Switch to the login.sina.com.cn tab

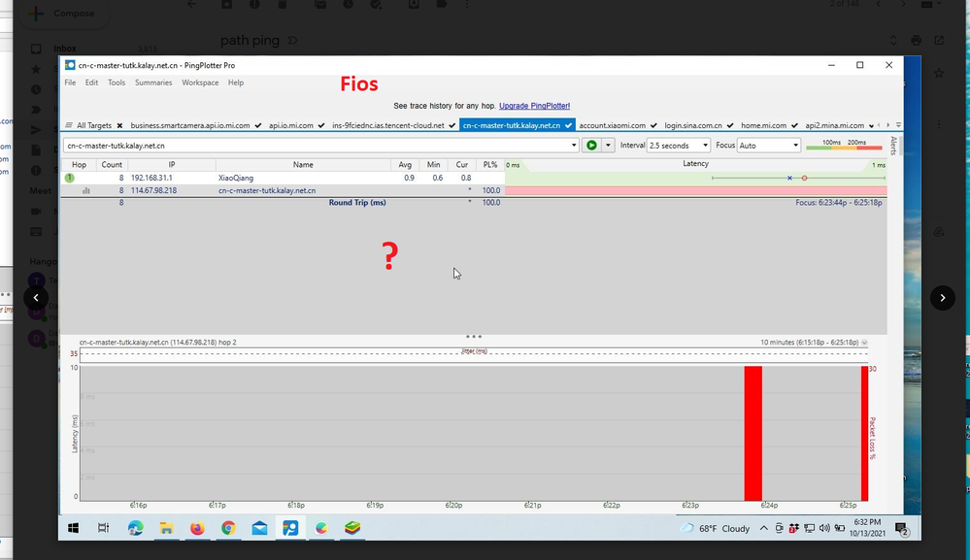pyautogui.click(x=693, y=125)
